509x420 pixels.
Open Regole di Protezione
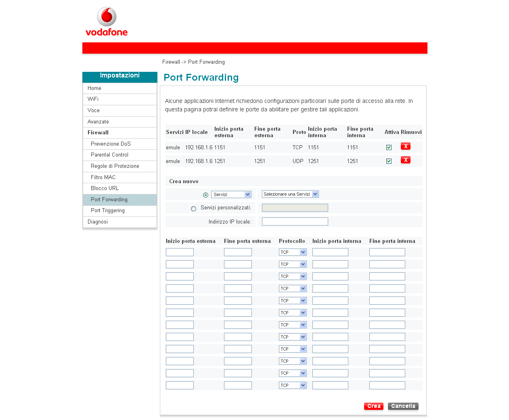coord(120,166)
